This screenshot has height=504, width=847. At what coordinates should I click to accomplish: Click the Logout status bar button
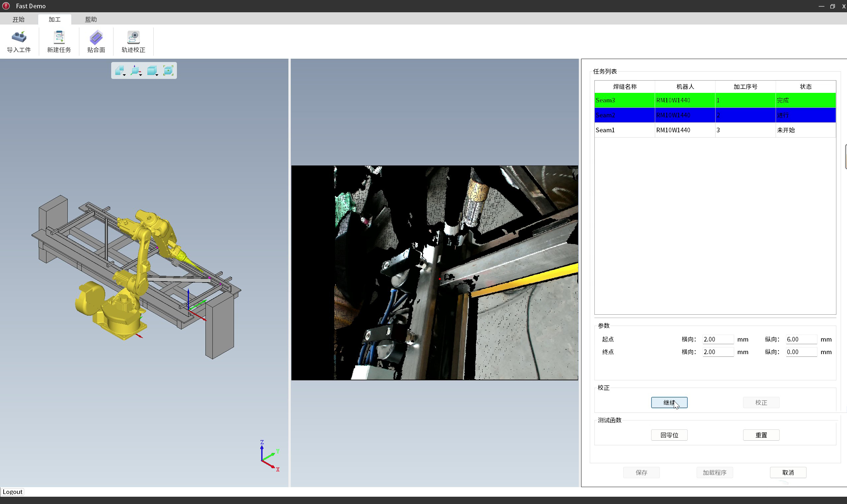tap(13, 492)
